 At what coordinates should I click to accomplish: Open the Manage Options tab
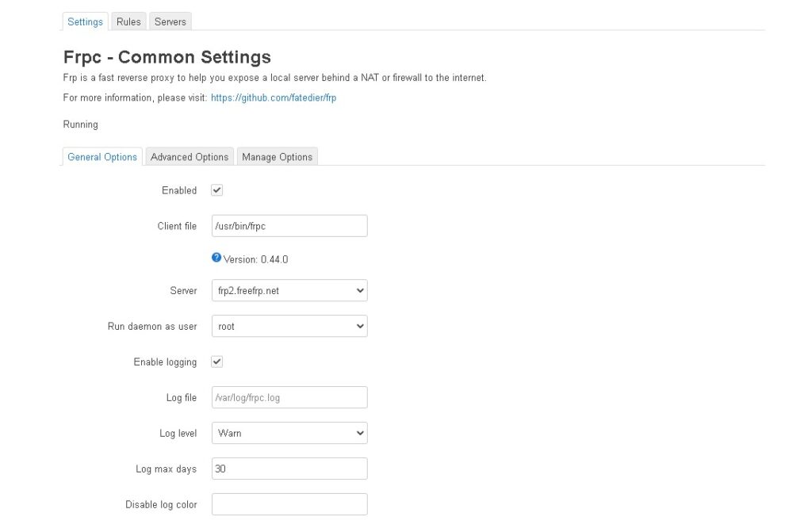click(x=277, y=157)
